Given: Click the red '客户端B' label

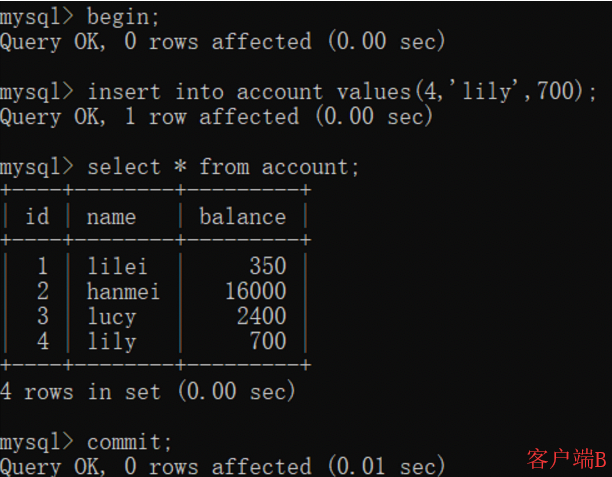Looking at the screenshot, I should (566, 459).
